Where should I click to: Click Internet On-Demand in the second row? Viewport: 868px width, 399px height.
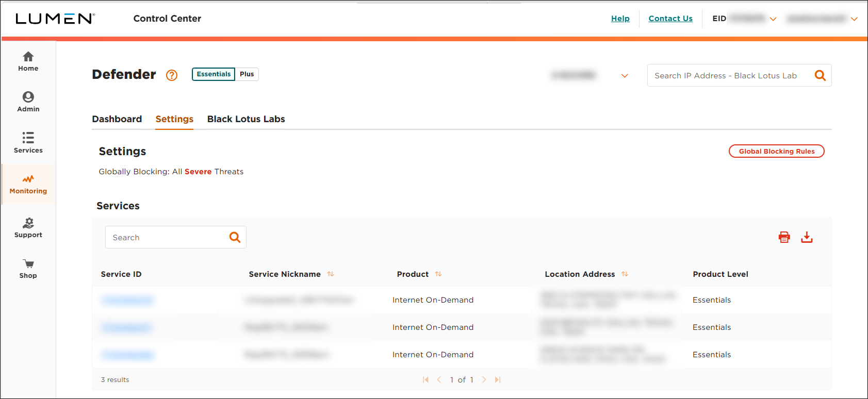433,327
